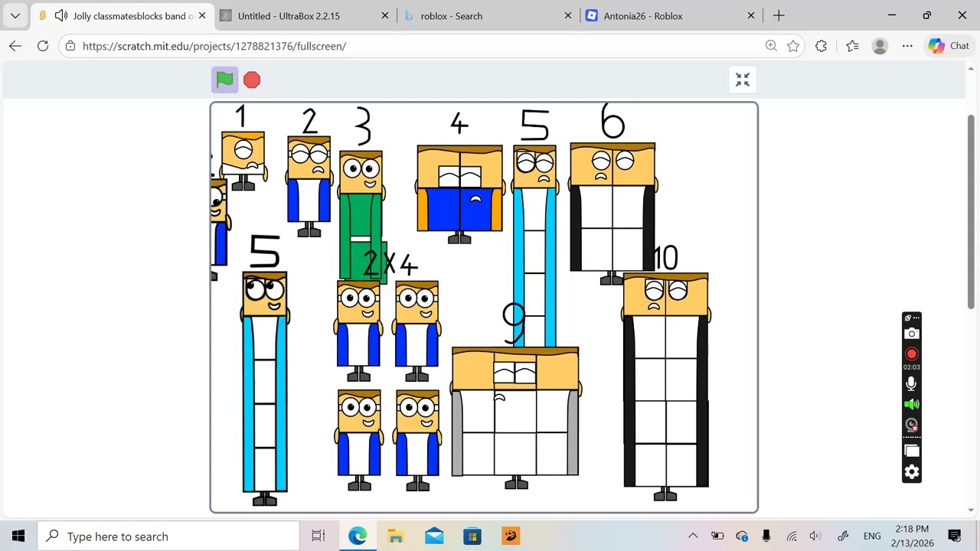Add this page to favorites star
Image resolution: width=980 pixels, height=551 pixels.
793,46
